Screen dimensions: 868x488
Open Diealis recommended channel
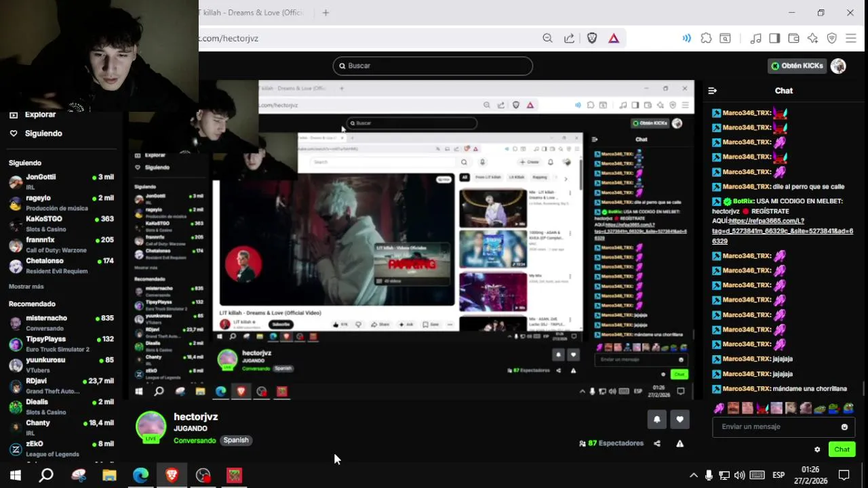tap(61, 407)
